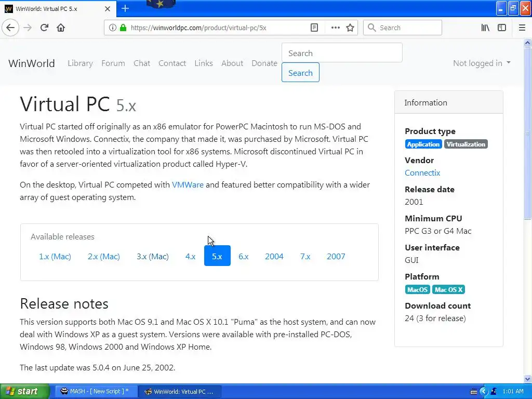This screenshot has height=399, width=532.
Task: Click the forward navigation arrow
Action: (x=28, y=28)
